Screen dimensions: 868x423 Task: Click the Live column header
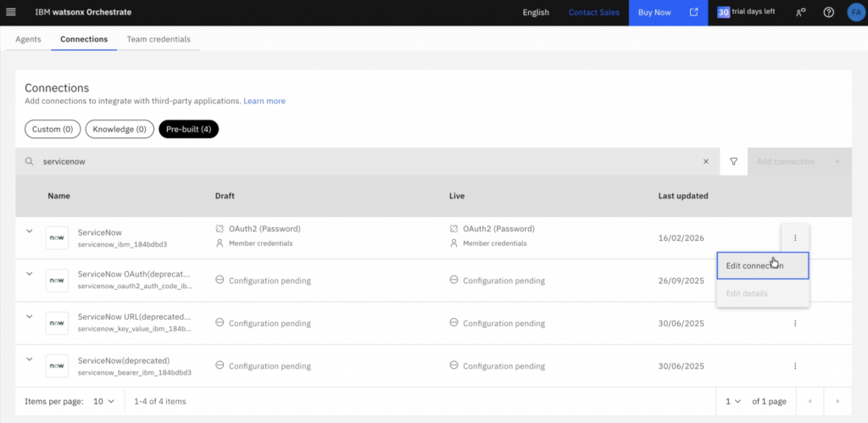point(457,196)
